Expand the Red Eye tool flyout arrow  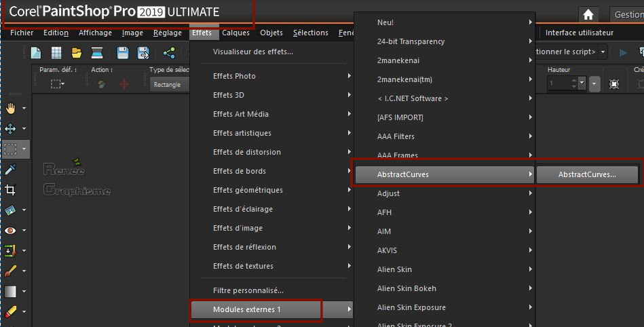pos(24,230)
